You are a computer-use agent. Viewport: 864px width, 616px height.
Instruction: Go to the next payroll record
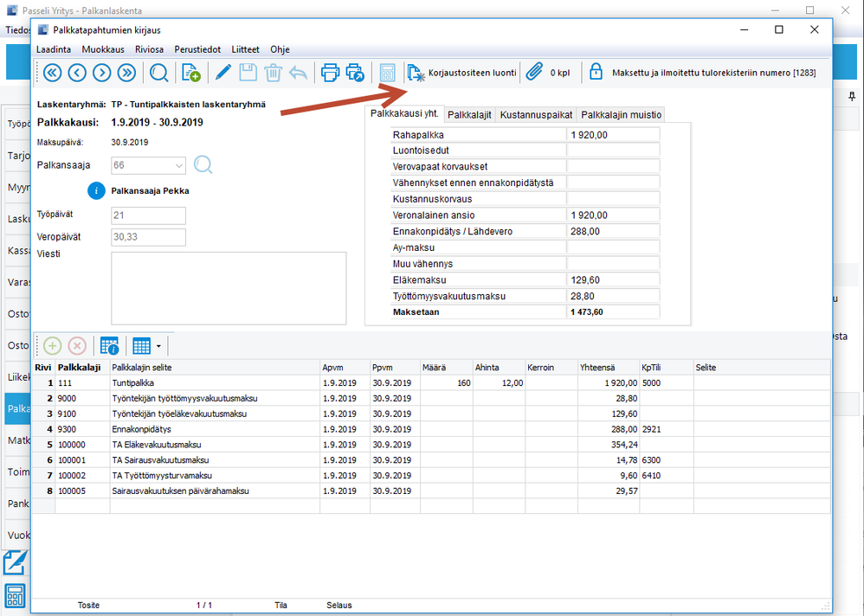tap(102, 73)
